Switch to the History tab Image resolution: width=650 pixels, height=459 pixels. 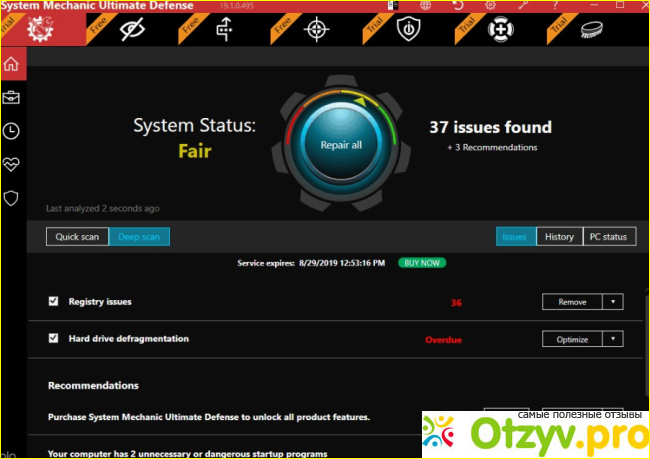coord(559,237)
